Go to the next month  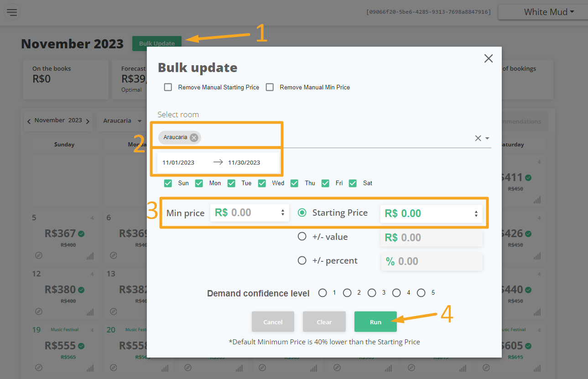point(88,121)
